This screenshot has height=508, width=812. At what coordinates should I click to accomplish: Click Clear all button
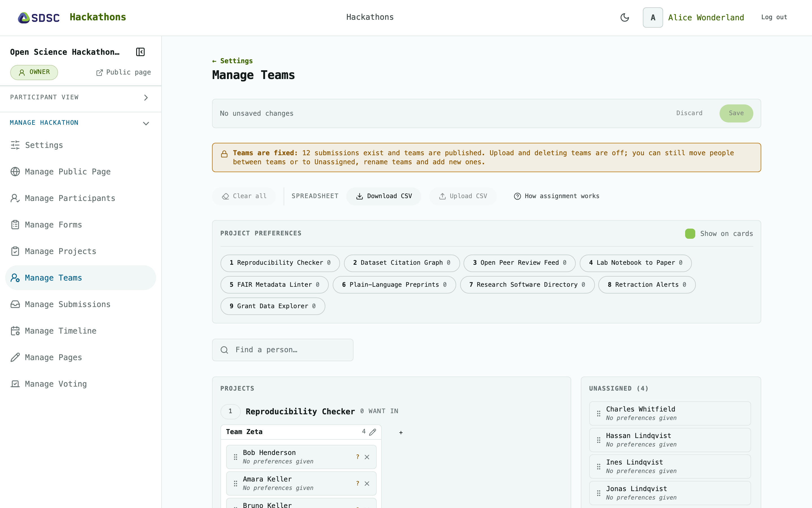point(244,196)
